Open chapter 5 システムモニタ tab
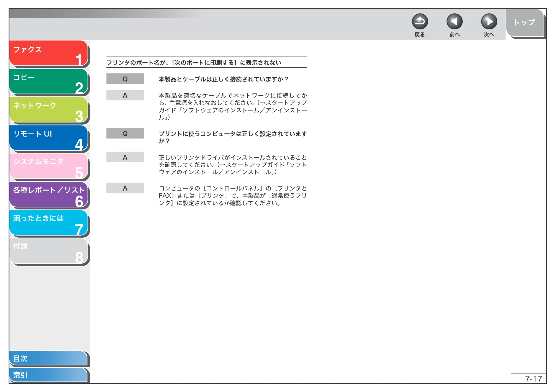This screenshot has height=392, width=554. click(x=49, y=166)
